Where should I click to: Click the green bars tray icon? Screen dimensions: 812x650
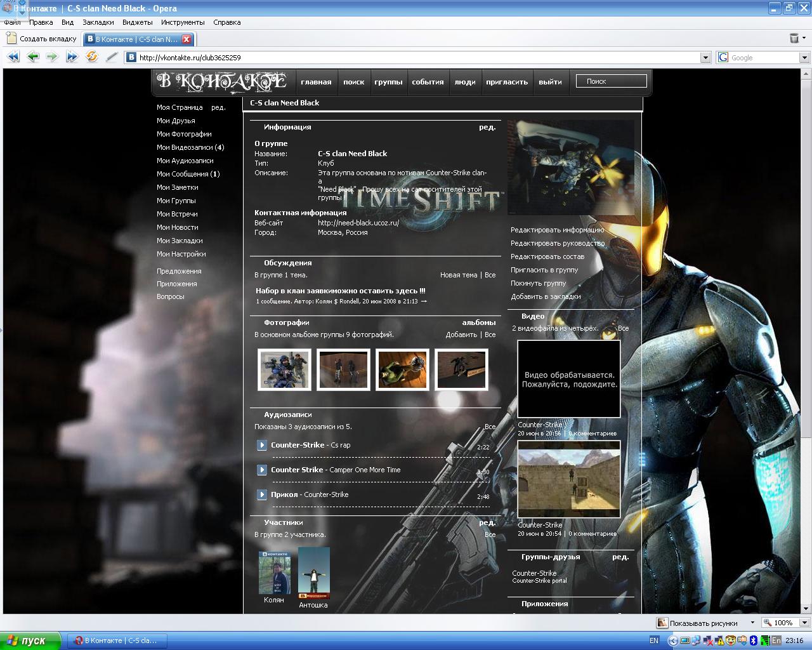[x=765, y=640]
